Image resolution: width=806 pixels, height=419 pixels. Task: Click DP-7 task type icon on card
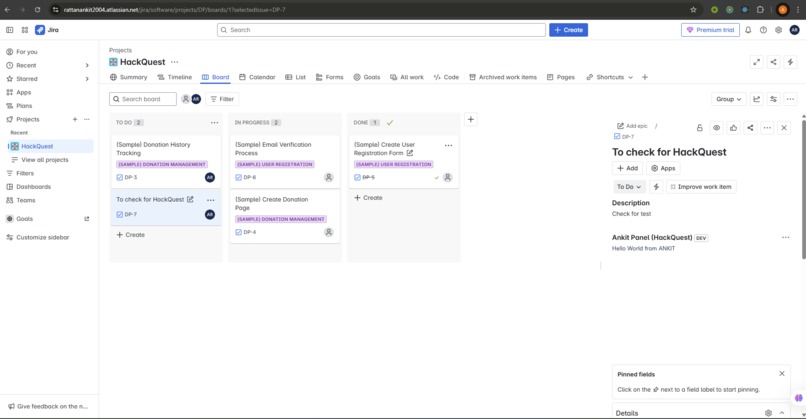tap(120, 214)
